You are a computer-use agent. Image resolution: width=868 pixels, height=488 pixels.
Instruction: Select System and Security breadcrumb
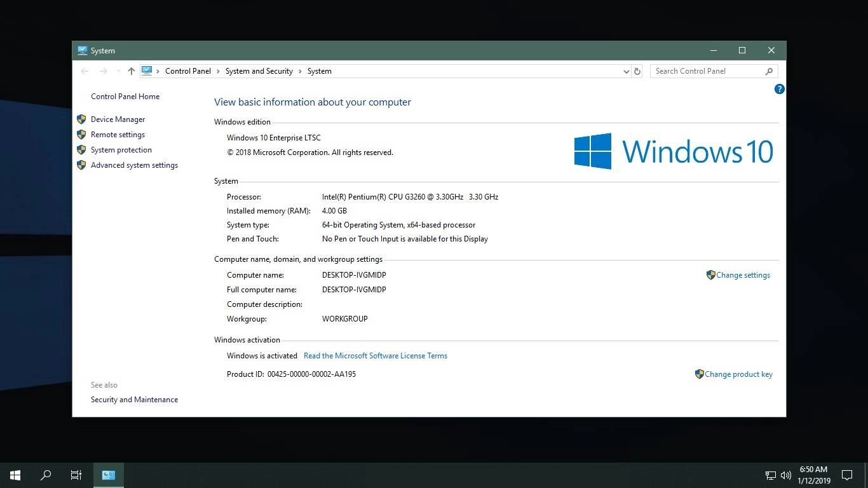(x=259, y=71)
